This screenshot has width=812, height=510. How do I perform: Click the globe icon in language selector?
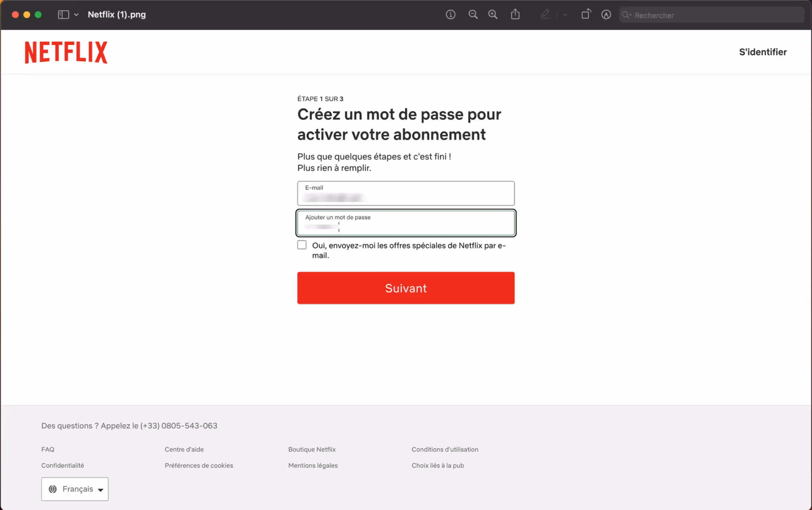coord(53,489)
